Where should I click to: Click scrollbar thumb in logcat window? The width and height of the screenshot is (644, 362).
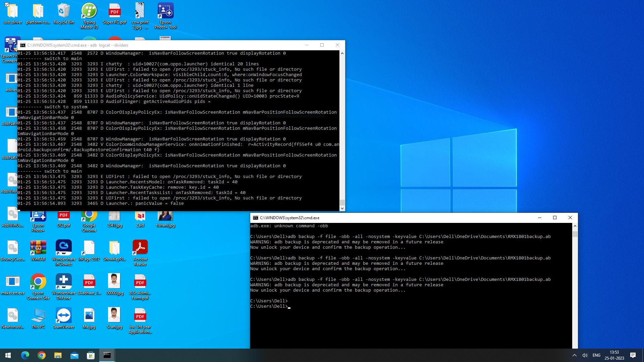(342, 202)
